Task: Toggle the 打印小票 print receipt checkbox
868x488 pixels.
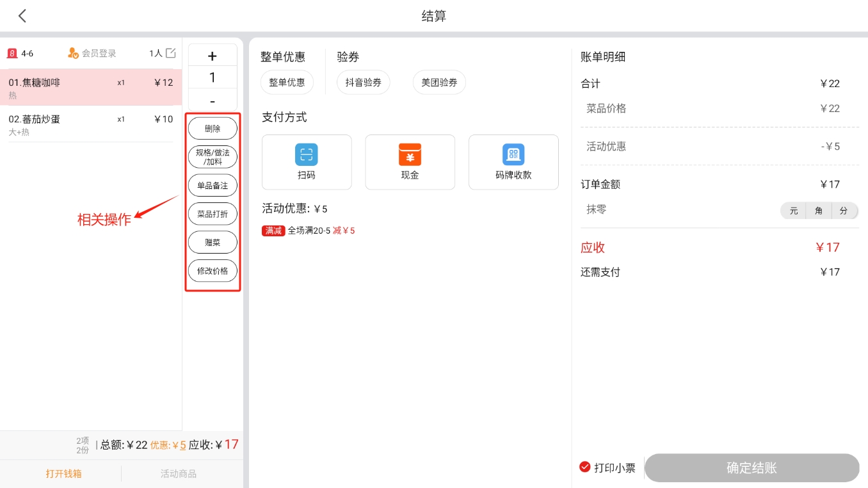Action: click(584, 468)
